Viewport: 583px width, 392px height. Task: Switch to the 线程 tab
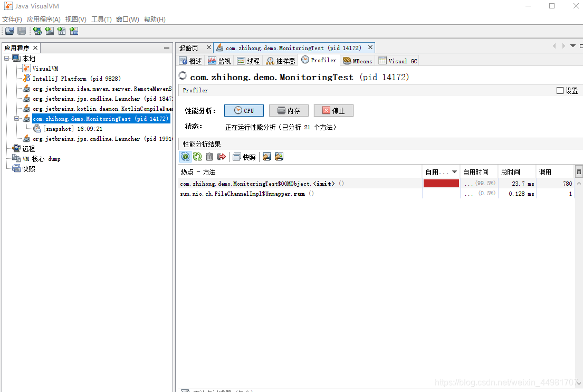pos(249,61)
